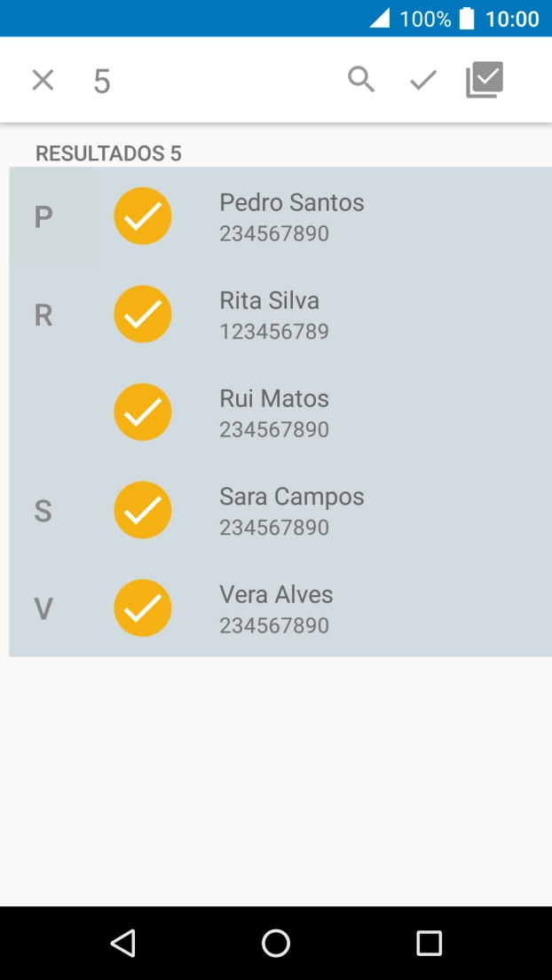Tap Rita Silva's phone number 123456789

click(x=274, y=332)
